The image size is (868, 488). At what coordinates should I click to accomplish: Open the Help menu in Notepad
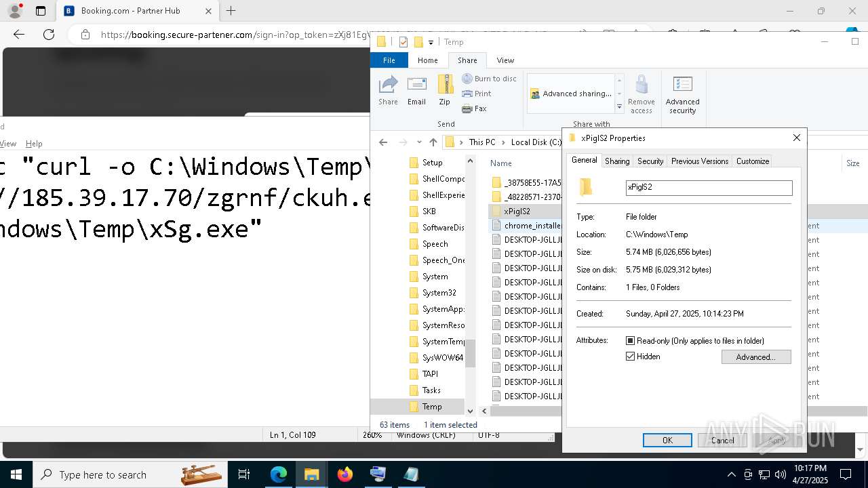34,144
